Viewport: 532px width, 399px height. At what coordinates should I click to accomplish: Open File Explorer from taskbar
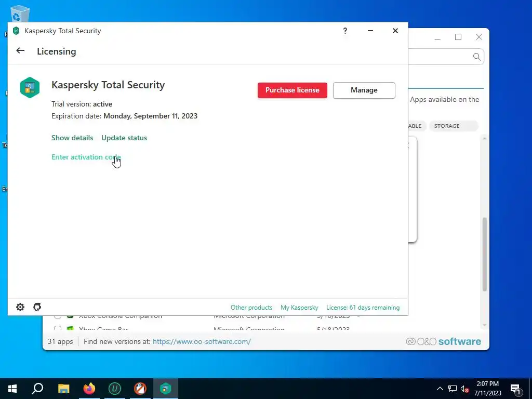tap(63, 389)
